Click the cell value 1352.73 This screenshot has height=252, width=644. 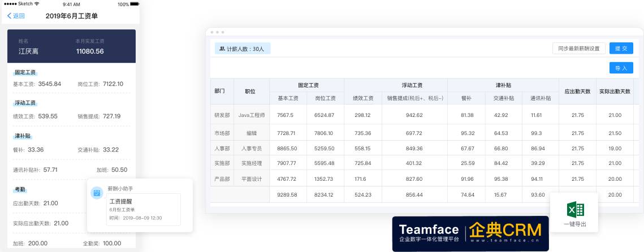pos(323,179)
